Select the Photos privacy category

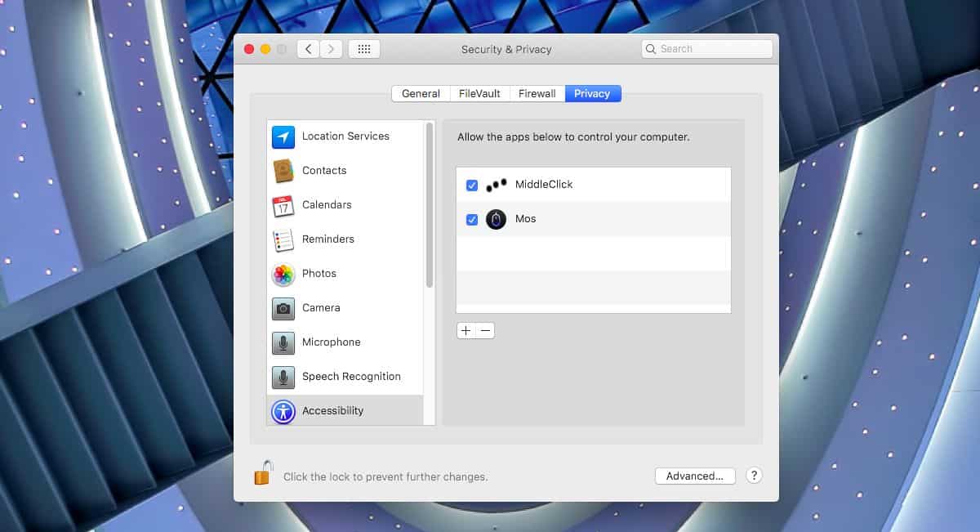[x=319, y=273]
